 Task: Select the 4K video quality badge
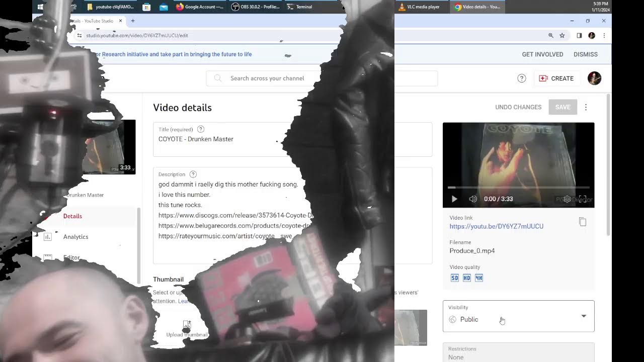(479, 278)
